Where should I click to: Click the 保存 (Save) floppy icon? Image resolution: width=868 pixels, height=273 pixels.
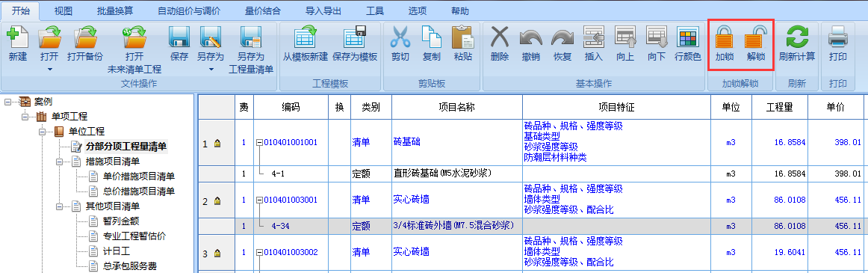pos(179,37)
